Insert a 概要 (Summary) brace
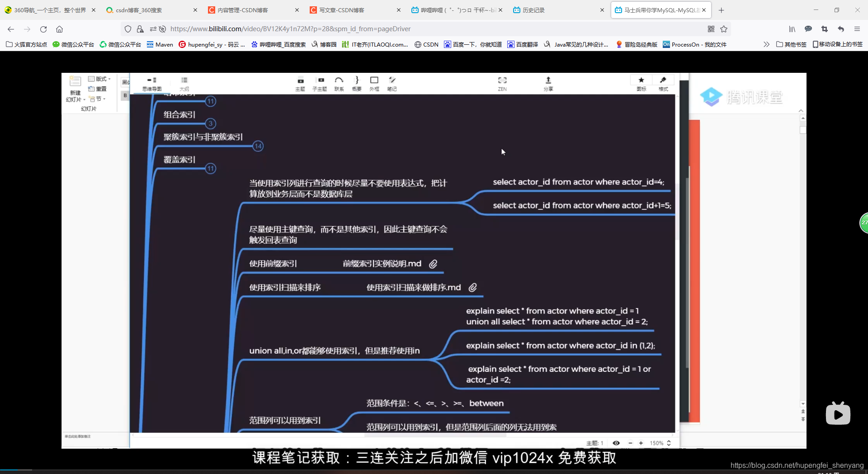Viewport: 868px width, 474px height. (357, 84)
